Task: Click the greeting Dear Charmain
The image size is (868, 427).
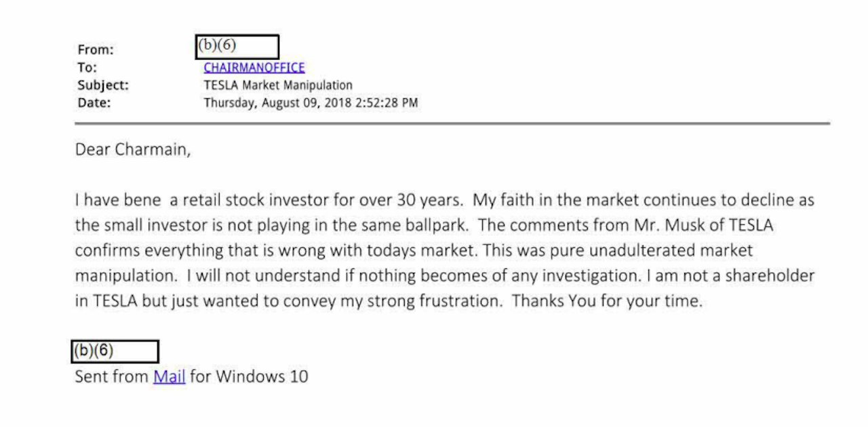Action: (x=133, y=150)
